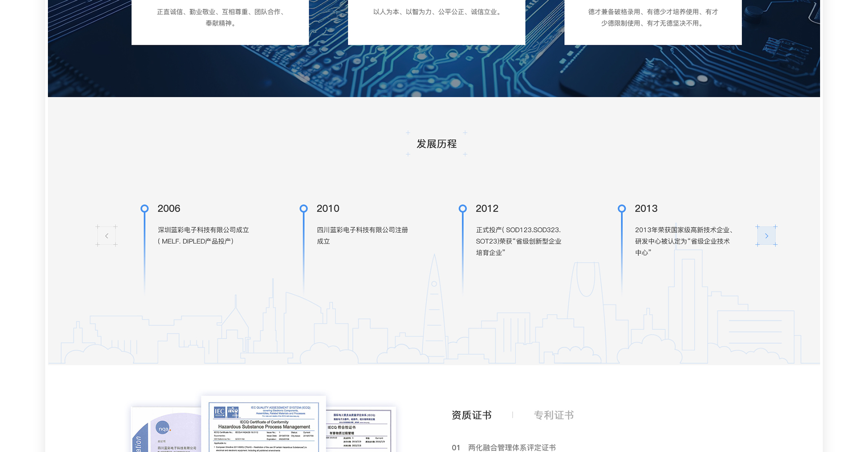Click the 发展历程 section heading
Image resolution: width=868 pixels, height=452 pixels.
[436, 144]
